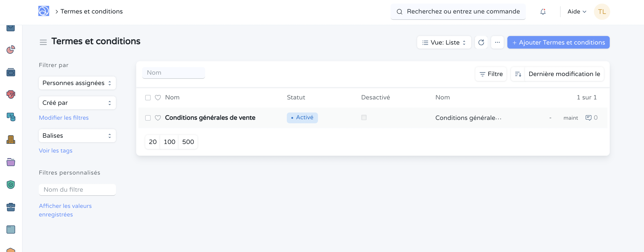
Task: Toggle the Desactivé checkbox in the row
Action: [x=364, y=117]
